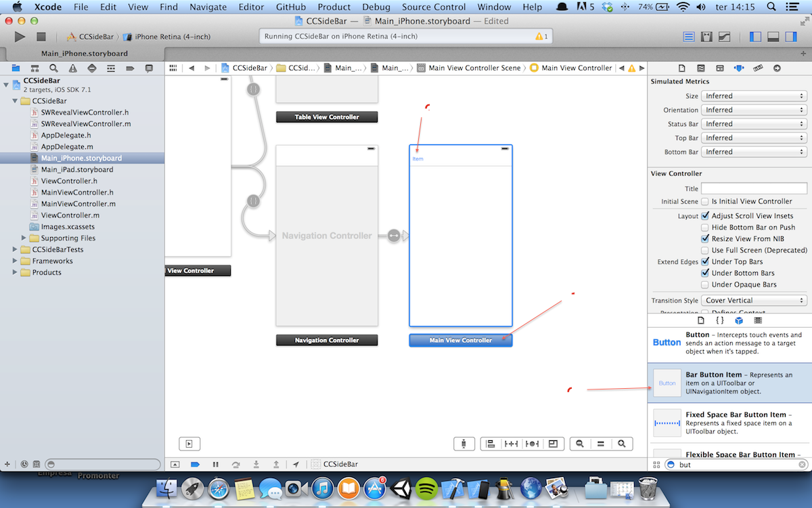Open the Editor menu
The image size is (812, 508).
point(251,7)
